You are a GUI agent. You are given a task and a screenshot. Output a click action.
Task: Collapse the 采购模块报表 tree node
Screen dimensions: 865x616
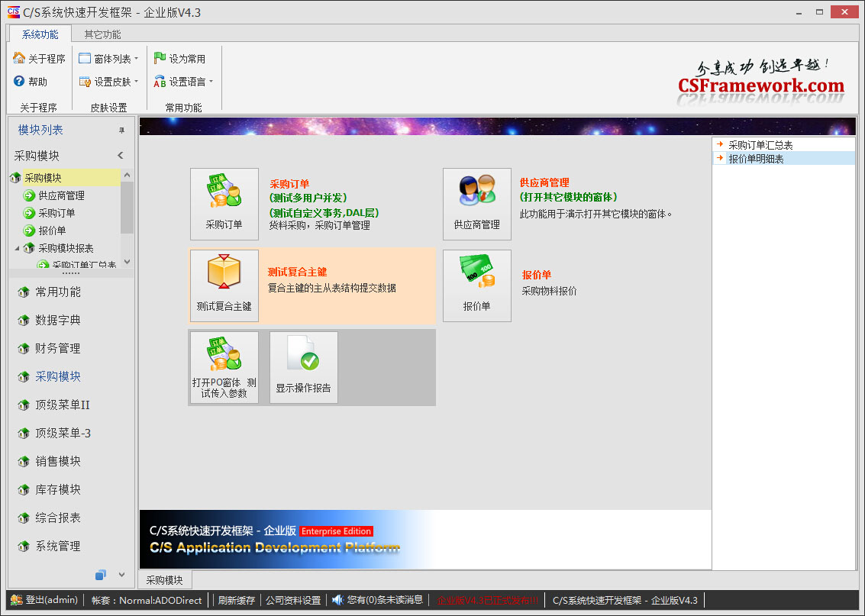[x=17, y=248]
